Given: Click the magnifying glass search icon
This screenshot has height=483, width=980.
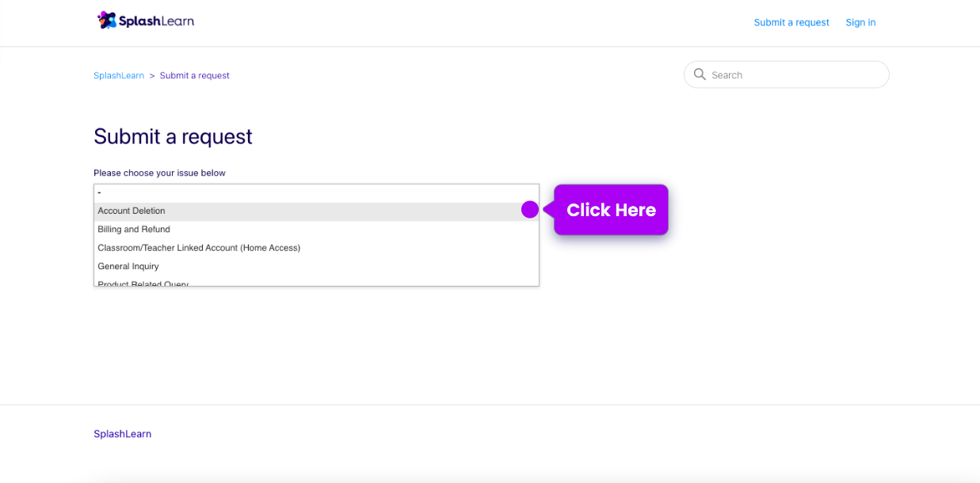Looking at the screenshot, I should [x=700, y=74].
